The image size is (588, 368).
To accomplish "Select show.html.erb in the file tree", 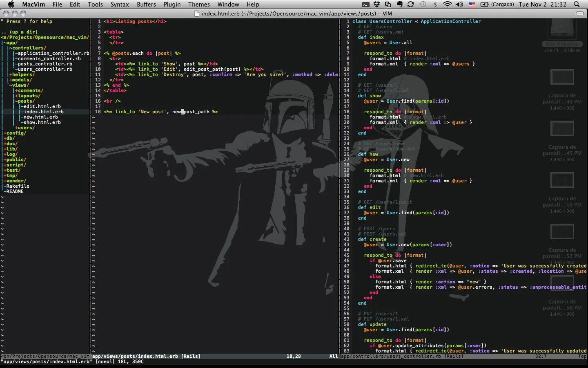I will point(42,122).
